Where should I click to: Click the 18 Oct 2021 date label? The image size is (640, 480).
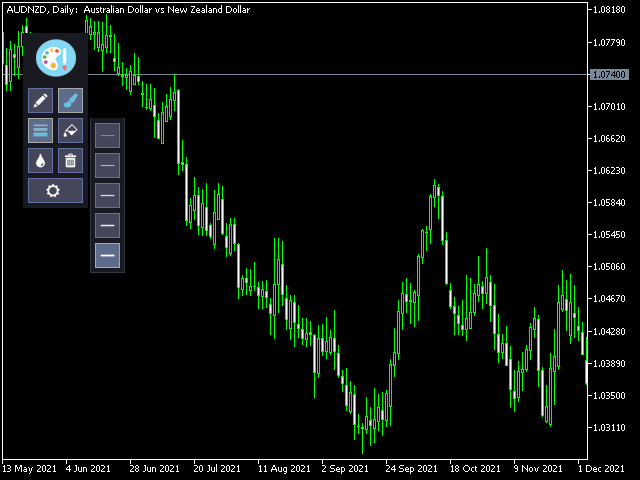click(475, 469)
